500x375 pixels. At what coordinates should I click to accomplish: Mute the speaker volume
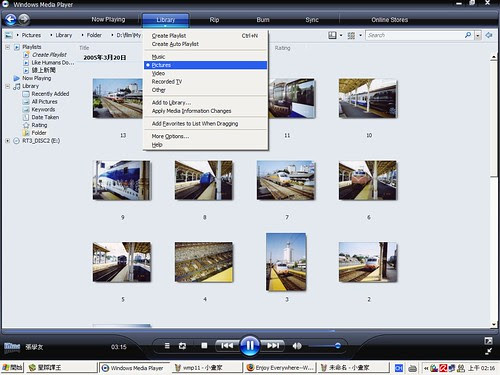click(297, 346)
